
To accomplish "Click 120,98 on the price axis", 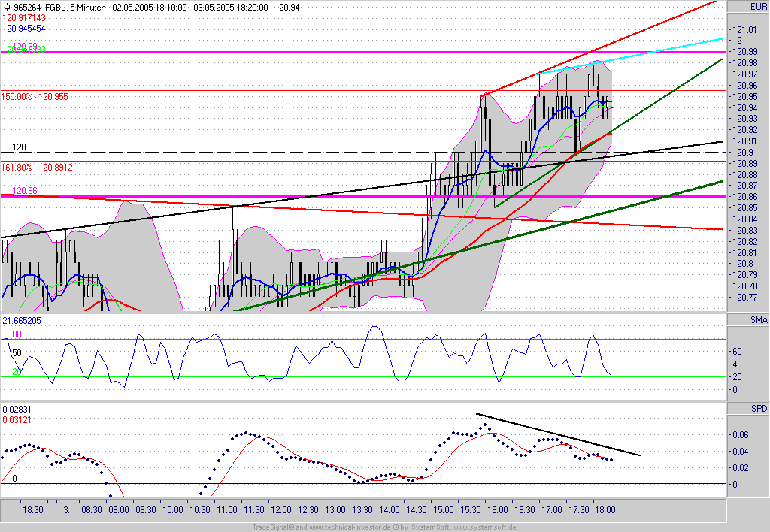I will click(745, 63).
